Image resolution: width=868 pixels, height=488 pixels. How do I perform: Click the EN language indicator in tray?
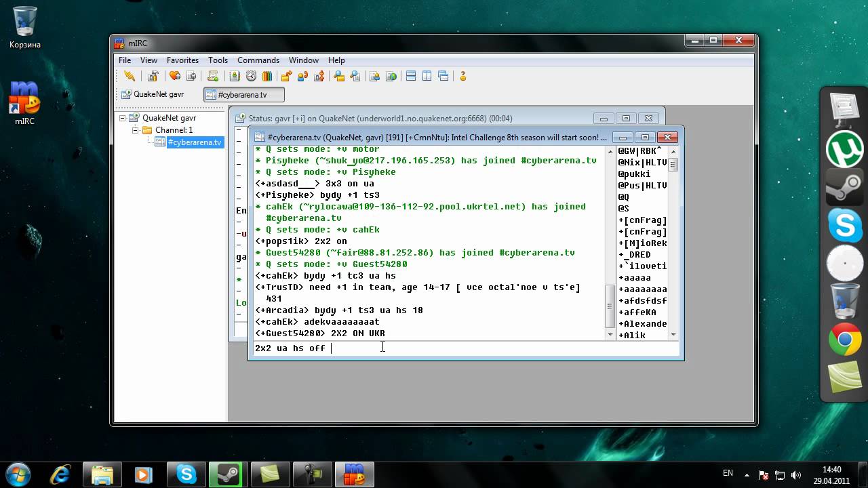[x=728, y=473]
